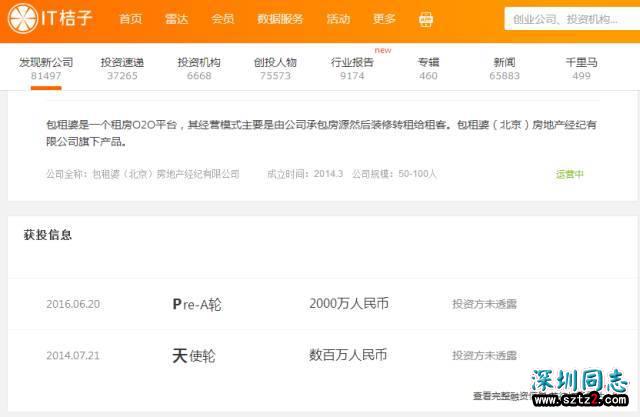Click the 成立时间：2014.3 text
The width and height of the screenshot is (640, 417).
[x=305, y=174]
